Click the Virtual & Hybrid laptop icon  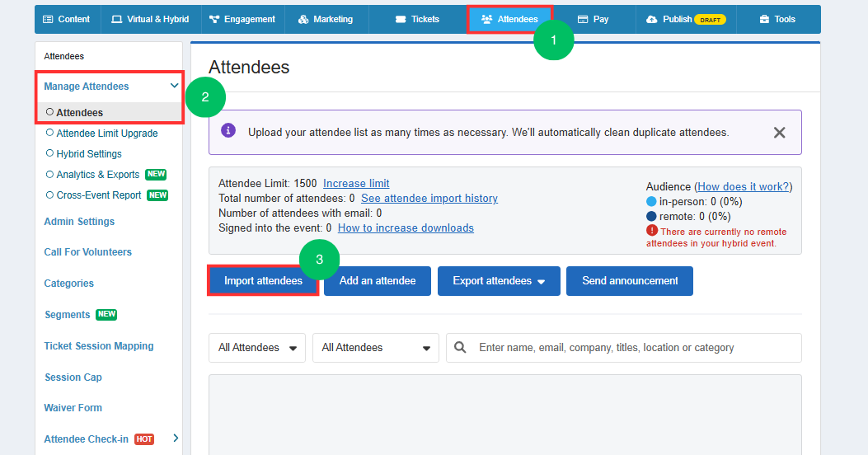pos(116,20)
